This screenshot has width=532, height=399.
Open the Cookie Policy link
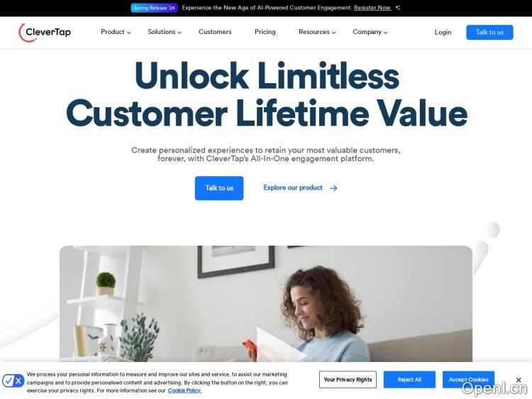(x=184, y=391)
